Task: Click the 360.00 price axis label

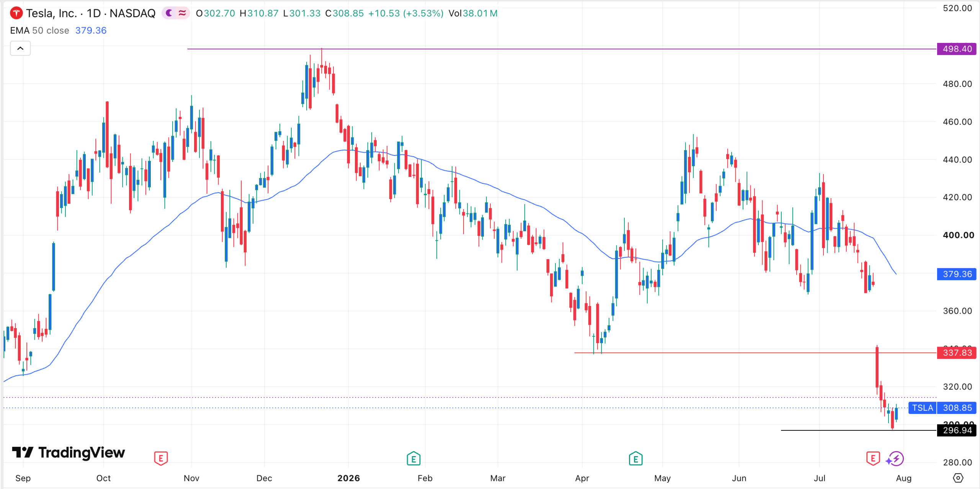Action: (957, 311)
